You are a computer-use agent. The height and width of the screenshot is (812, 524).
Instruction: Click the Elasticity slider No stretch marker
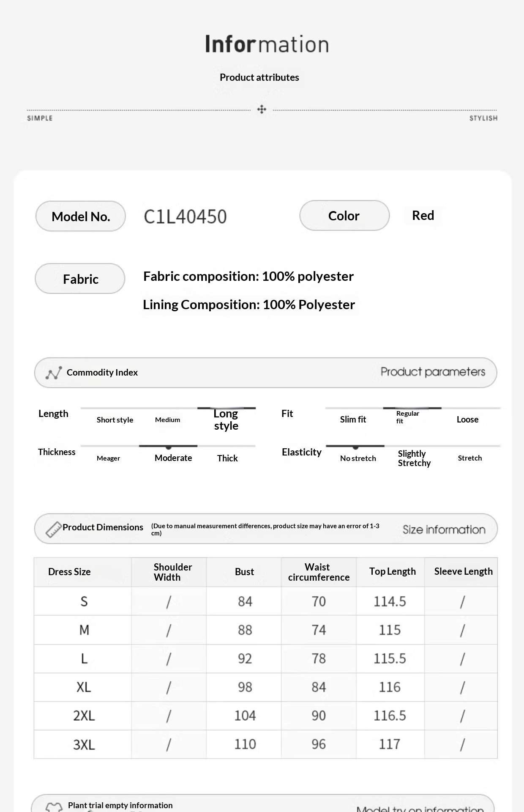pos(356,447)
